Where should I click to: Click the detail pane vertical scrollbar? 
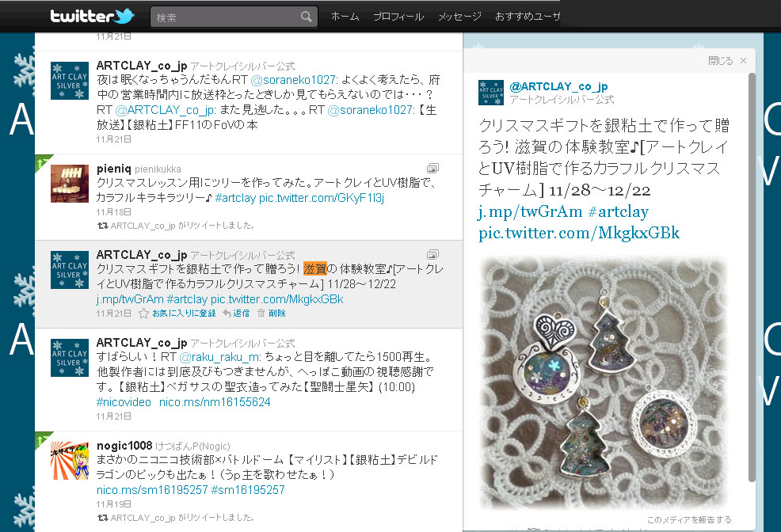click(752, 278)
